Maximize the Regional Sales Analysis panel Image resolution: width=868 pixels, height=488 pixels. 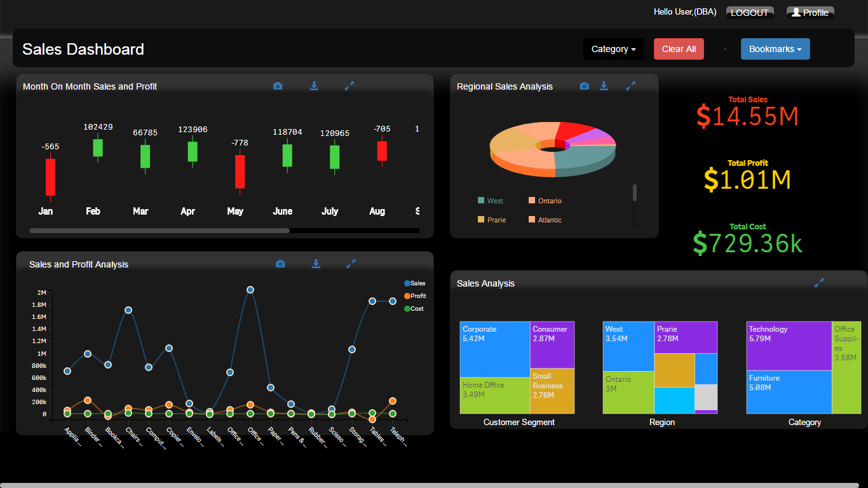pyautogui.click(x=630, y=86)
